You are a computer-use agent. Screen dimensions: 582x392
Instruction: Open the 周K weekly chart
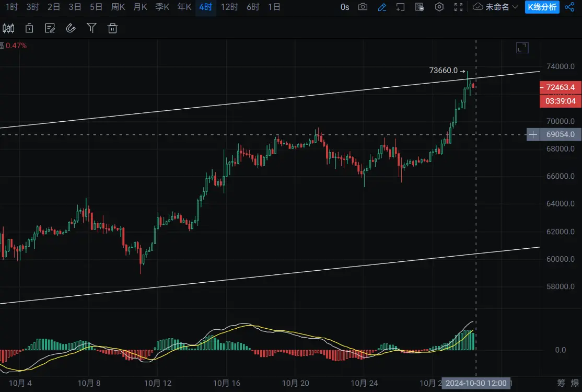point(118,7)
